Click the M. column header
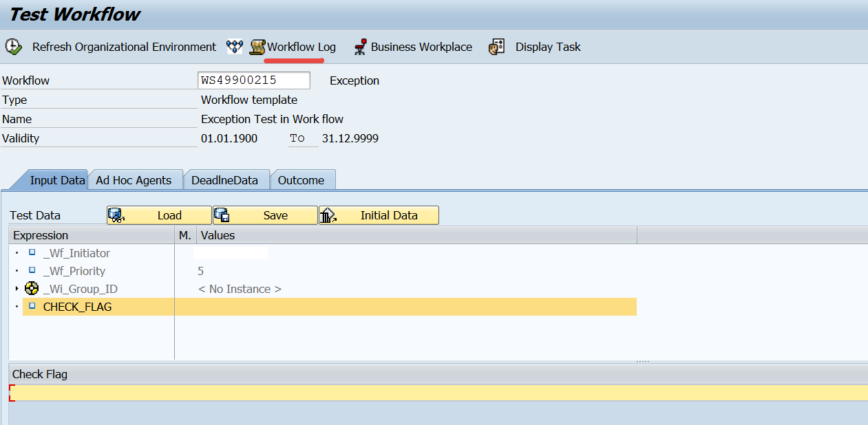This screenshot has height=425, width=868. pyautogui.click(x=185, y=235)
